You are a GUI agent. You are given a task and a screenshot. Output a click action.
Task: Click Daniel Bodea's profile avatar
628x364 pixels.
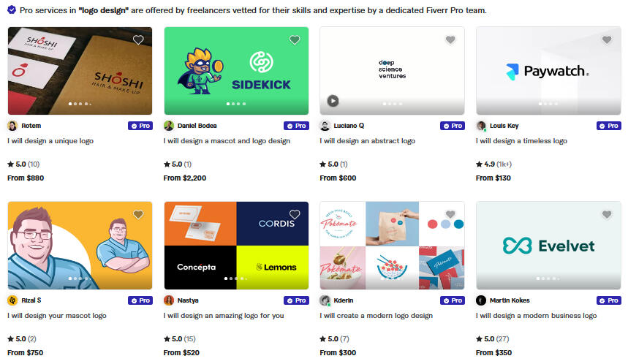[169, 126]
